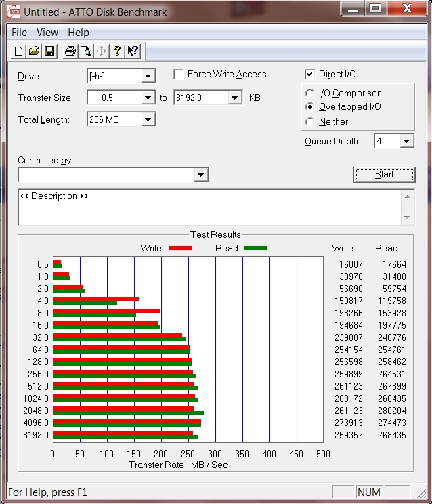Click the read value 274473
The width and height of the screenshot is (432, 504).
[x=392, y=423]
